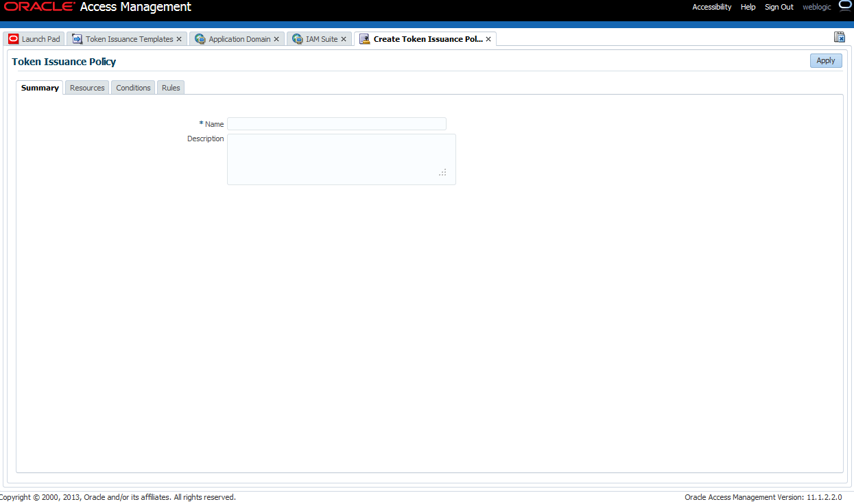Image resolution: width=854 pixels, height=504 pixels.
Task: Select the Conditions sub-tab
Action: point(133,88)
